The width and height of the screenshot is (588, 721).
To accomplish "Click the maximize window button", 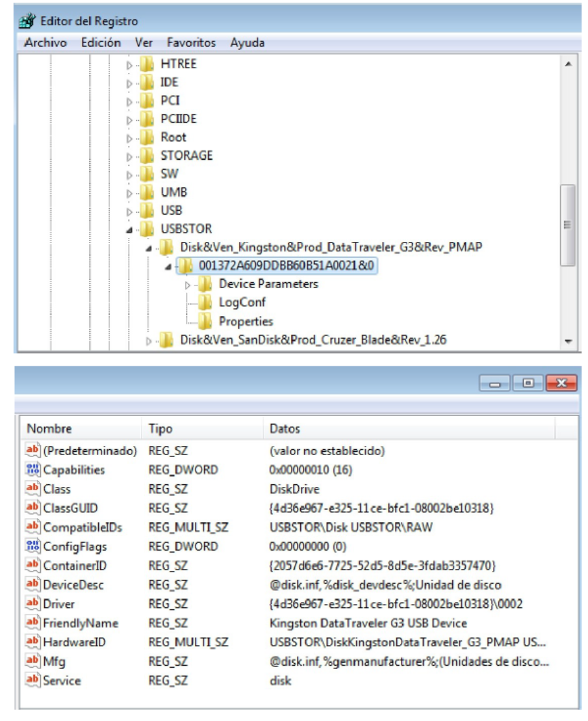I will pos(528,383).
